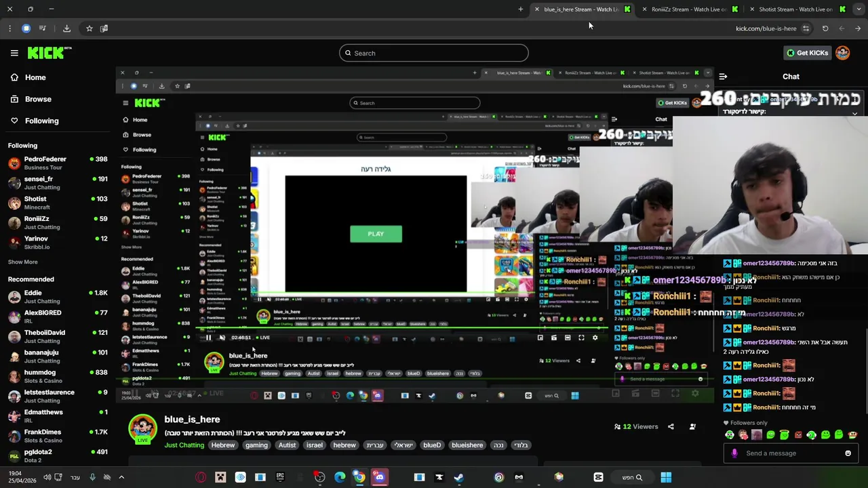Click the browser reload icon

pyautogui.click(x=825, y=28)
